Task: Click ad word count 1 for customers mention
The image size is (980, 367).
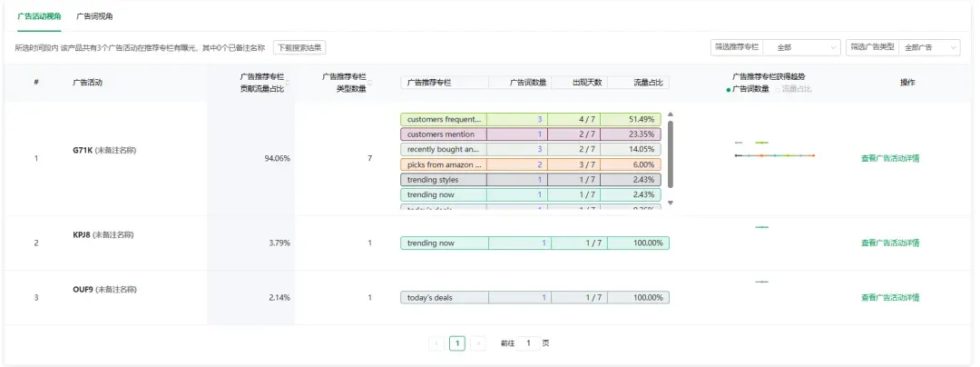Action: pos(540,134)
